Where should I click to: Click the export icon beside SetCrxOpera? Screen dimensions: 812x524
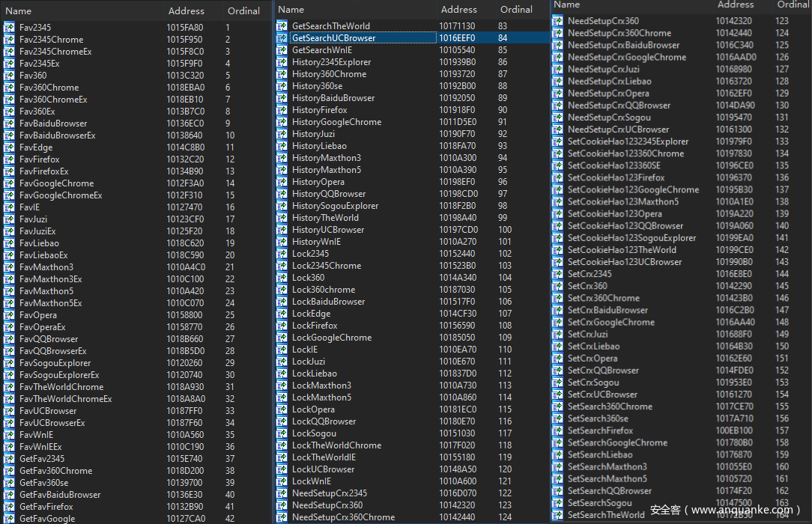558,359
